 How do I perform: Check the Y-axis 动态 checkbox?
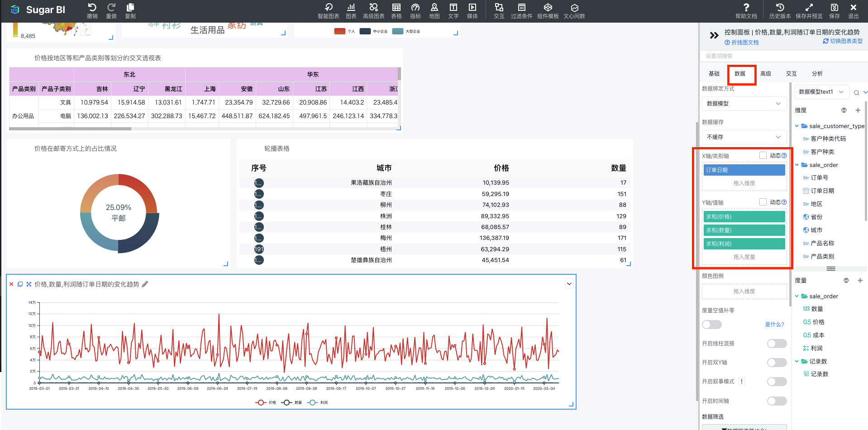click(763, 202)
